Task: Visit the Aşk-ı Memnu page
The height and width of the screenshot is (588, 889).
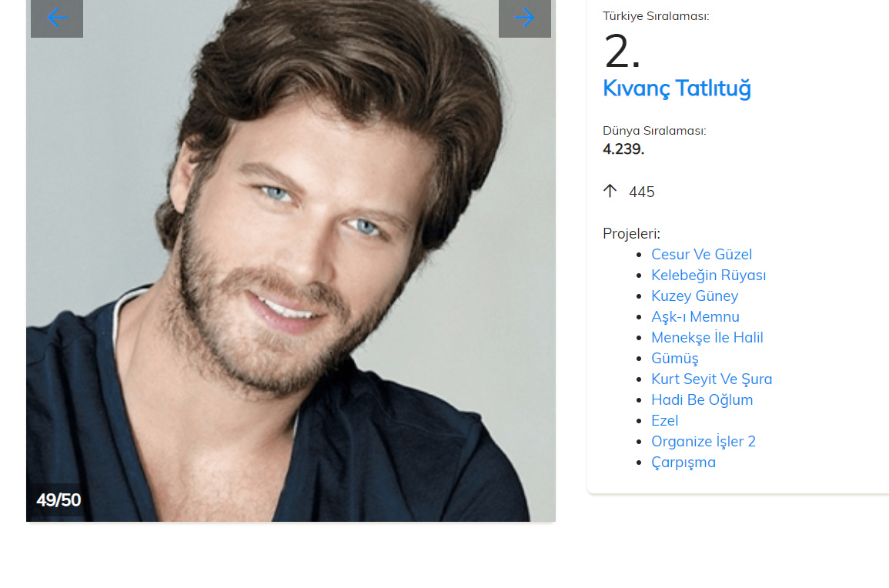Action: click(x=695, y=317)
